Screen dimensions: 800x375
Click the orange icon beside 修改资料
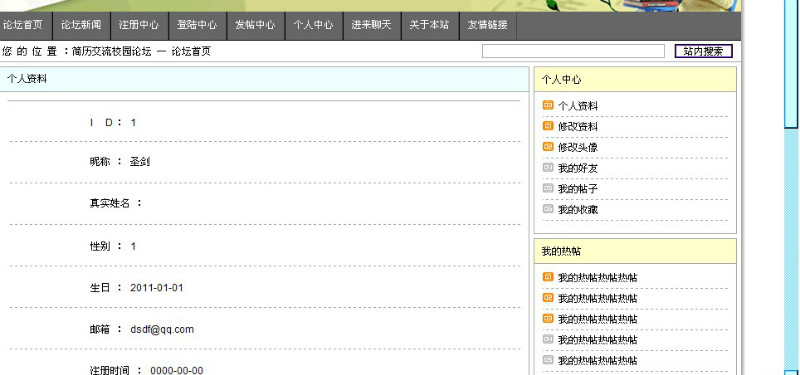point(548,126)
